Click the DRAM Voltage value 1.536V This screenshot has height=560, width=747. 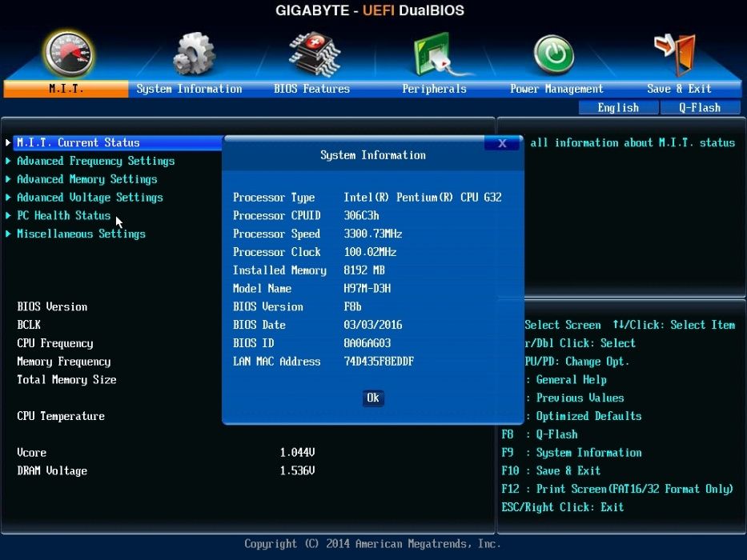click(297, 470)
